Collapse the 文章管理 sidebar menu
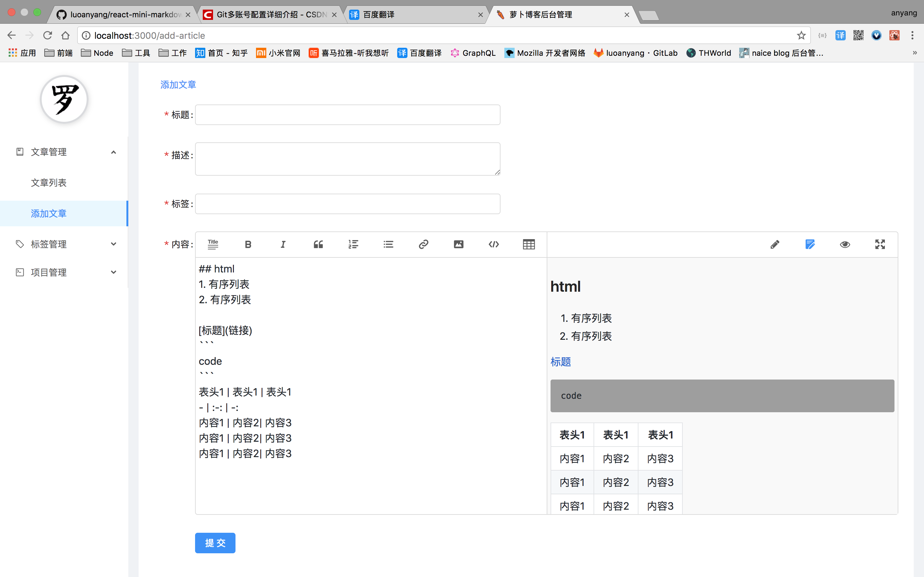The width and height of the screenshot is (924, 577). point(64,152)
